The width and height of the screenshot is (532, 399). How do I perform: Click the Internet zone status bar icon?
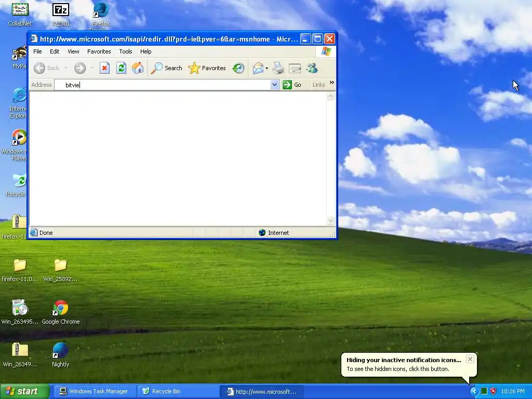coord(262,233)
